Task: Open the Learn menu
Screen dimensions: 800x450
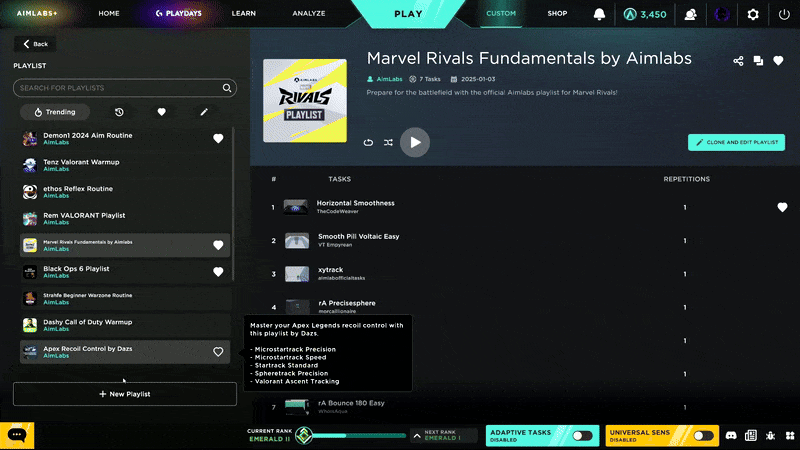Action: pyautogui.click(x=243, y=13)
